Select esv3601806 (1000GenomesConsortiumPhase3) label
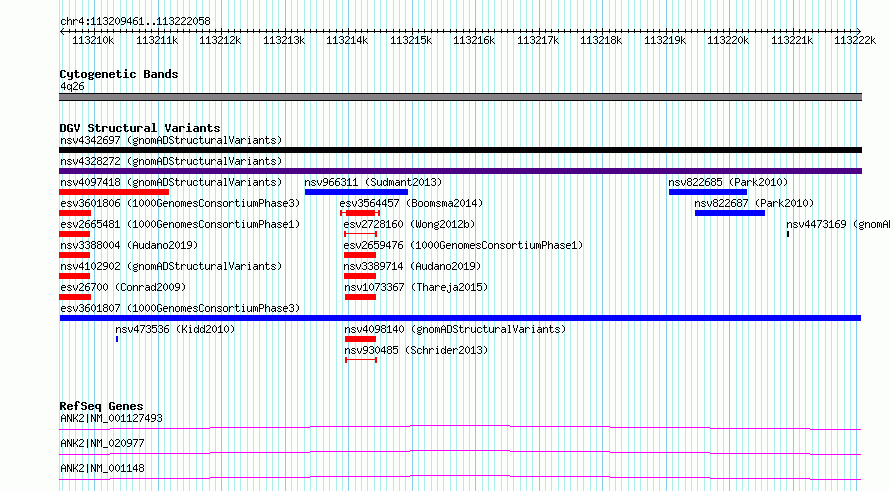Viewport: 890px width, 491px height. pos(180,203)
